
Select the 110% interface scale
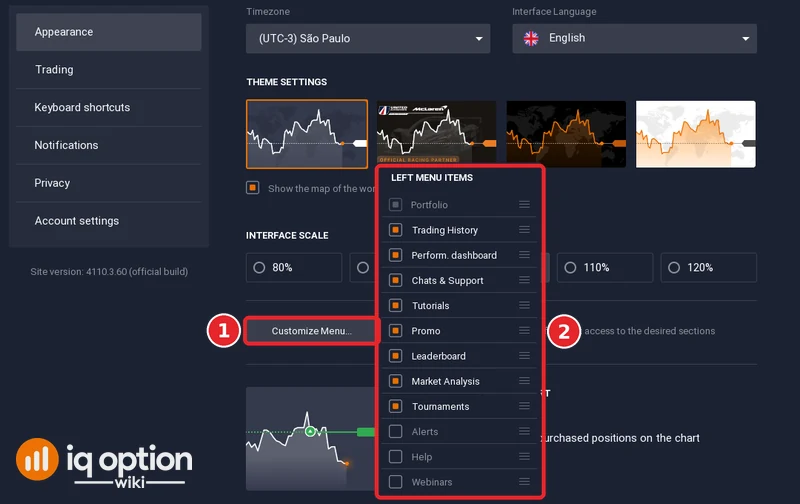click(x=605, y=267)
